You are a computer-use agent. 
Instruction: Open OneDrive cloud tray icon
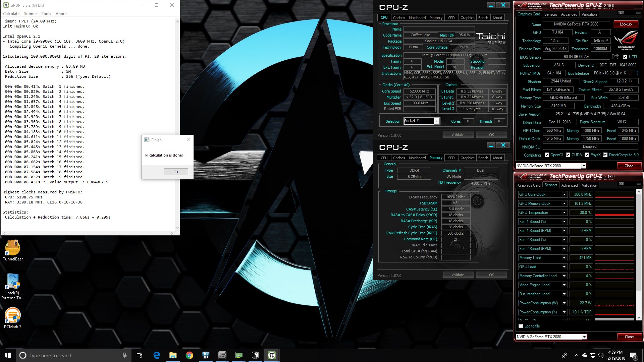(585, 355)
